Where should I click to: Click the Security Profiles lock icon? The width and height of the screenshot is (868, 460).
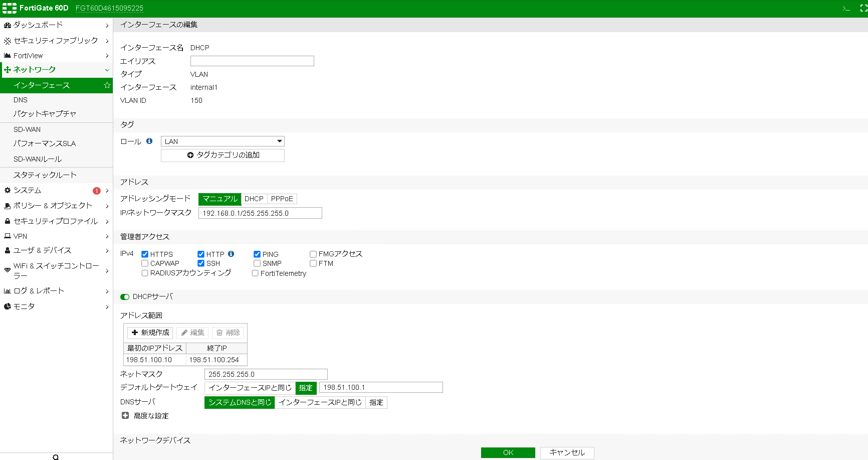coord(7,221)
